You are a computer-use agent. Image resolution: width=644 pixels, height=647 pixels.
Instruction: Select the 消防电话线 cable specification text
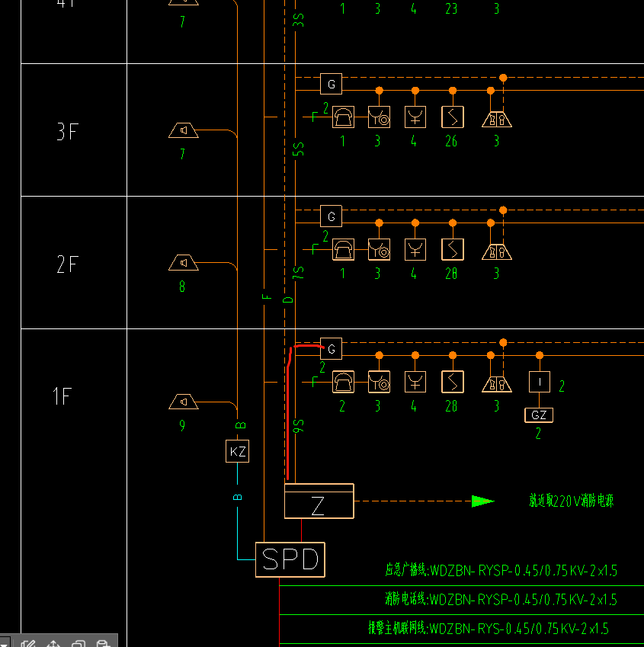click(x=501, y=599)
